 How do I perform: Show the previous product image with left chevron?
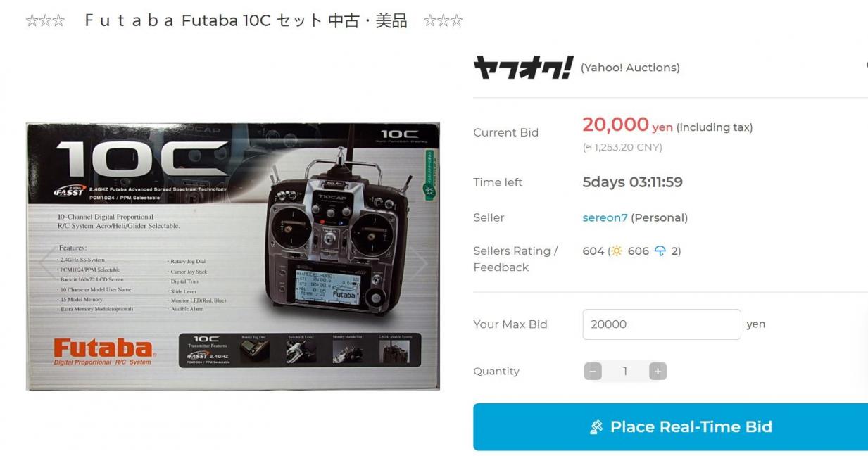47,263
